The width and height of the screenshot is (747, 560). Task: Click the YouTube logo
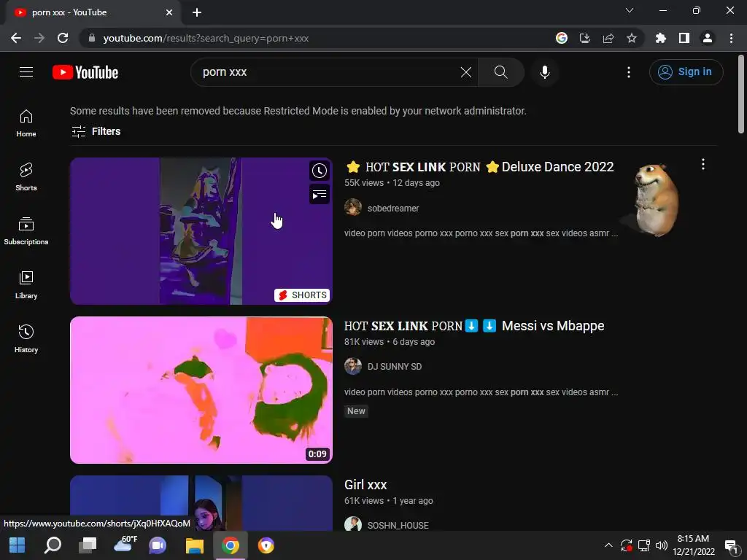click(85, 72)
